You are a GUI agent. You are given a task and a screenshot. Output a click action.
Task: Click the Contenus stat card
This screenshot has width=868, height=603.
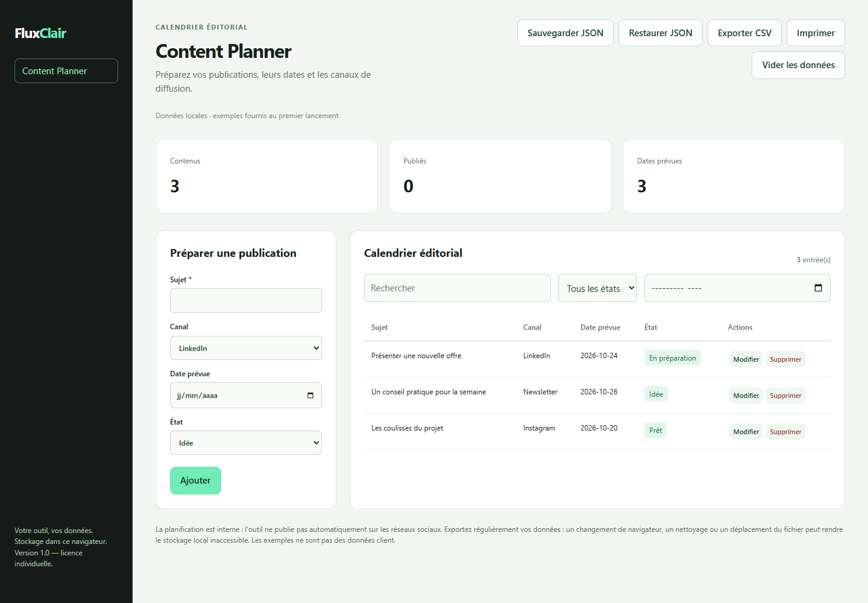(x=266, y=176)
